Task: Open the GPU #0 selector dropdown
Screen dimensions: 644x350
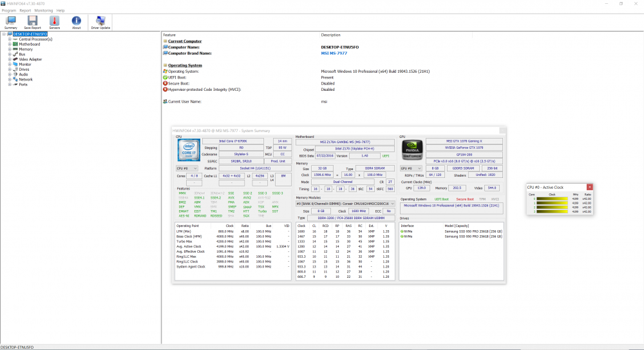Action: [411, 168]
